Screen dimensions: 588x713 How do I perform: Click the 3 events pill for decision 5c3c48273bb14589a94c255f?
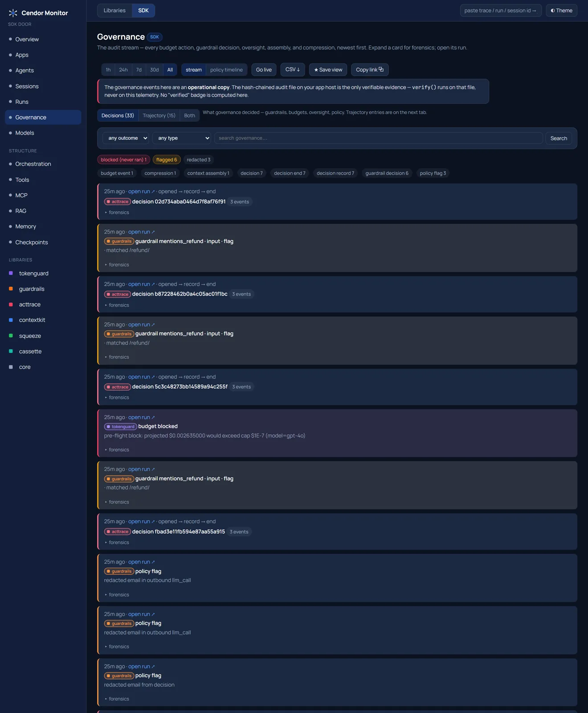[x=241, y=387]
